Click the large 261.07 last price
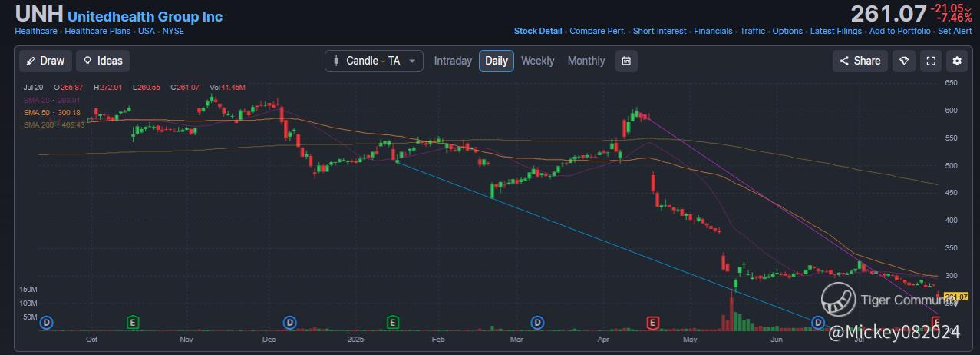980x355 pixels. [888, 14]
